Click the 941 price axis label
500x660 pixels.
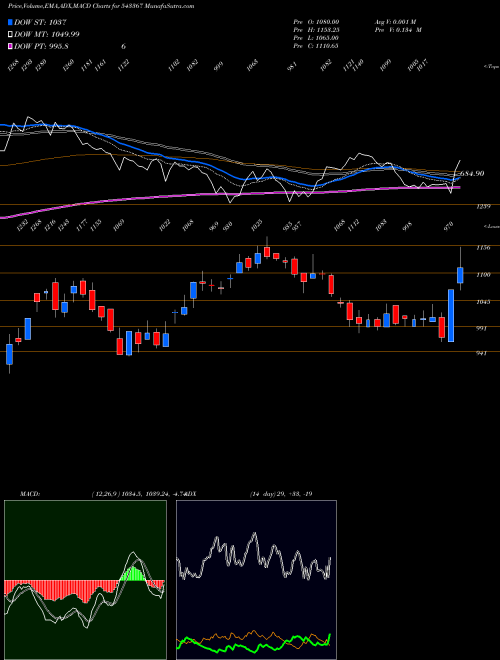(481, 354)
